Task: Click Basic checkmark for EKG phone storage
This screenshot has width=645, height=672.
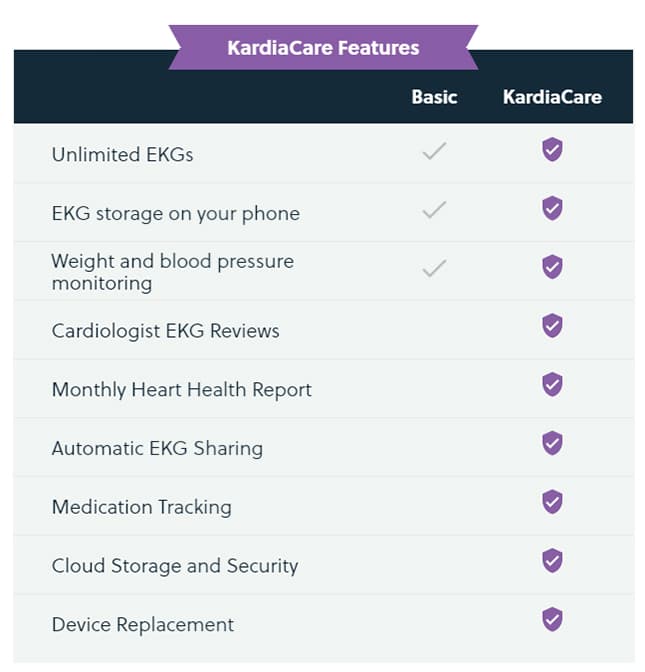Action: tap(434, 210)
